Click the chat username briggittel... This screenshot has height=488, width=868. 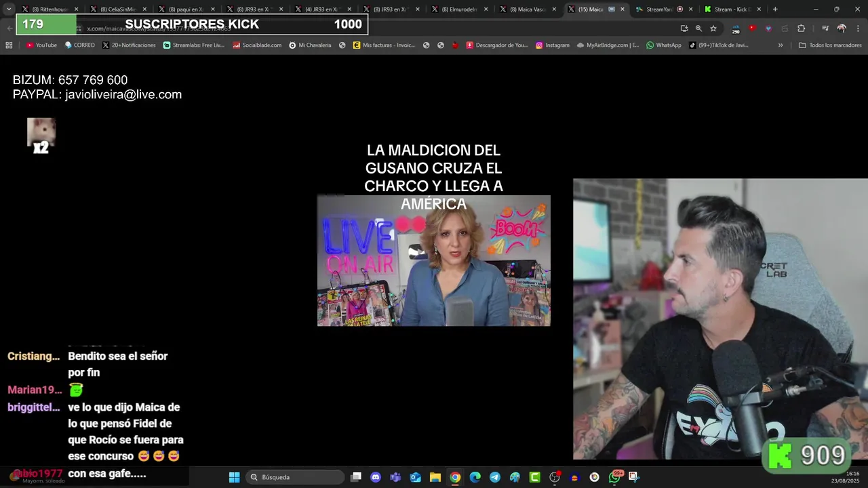pyautogui.click(x=34, y=407)
